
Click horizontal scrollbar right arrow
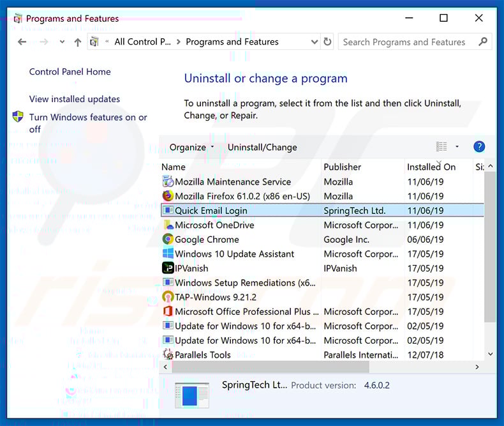477,367
